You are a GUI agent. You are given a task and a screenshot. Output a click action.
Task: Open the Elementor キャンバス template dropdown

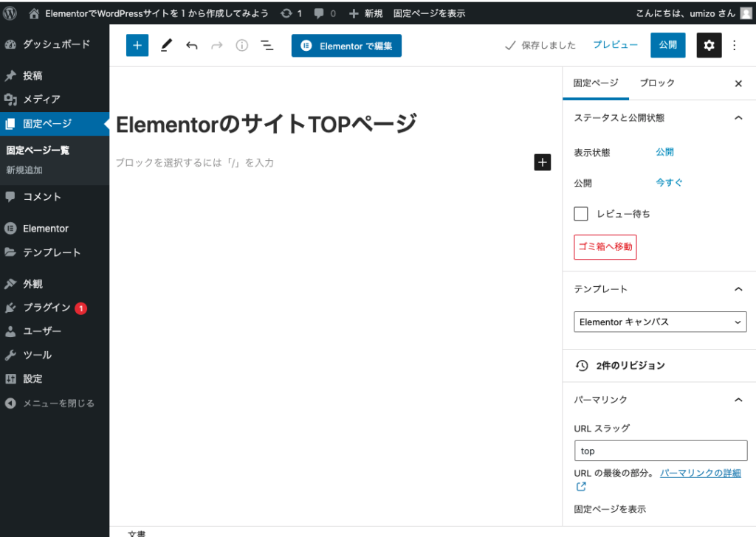pyautogui.click(x=659, y=322)
